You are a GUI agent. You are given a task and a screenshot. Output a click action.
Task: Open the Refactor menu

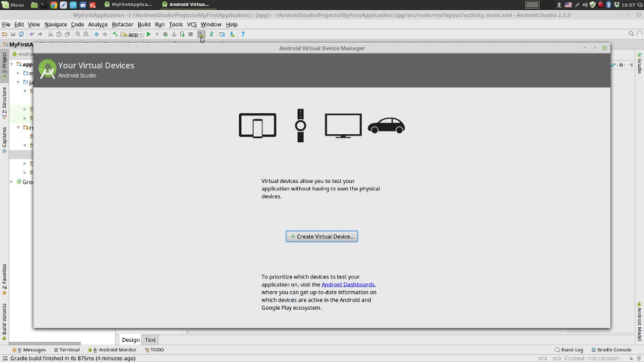click(x=122, y=25)
